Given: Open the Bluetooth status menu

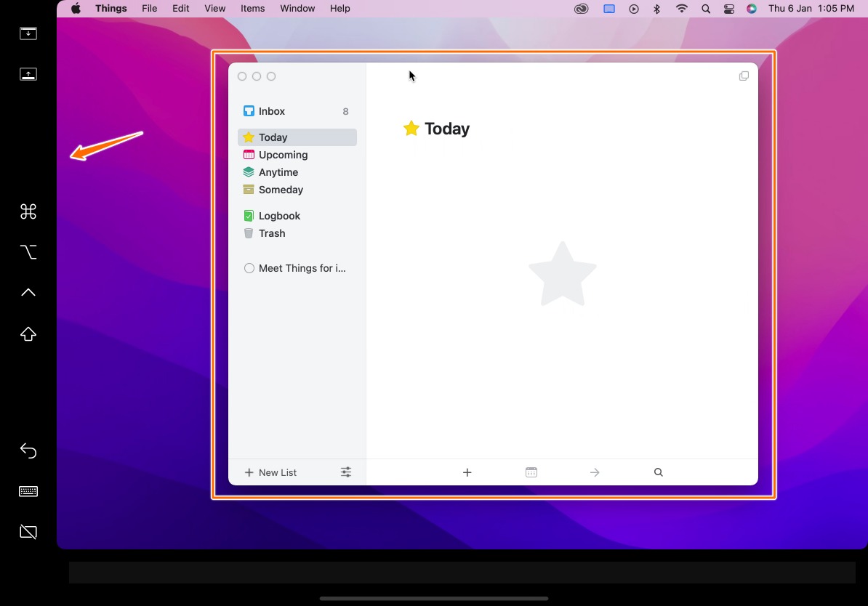Looking at the screenshot, I should 657,8.
